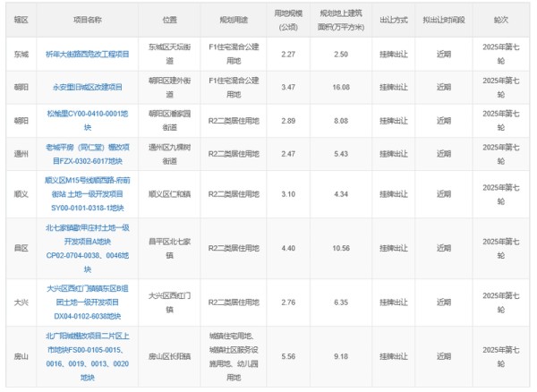Open the CP02-0704-0038、0046地块 project link

click(88, 248)
